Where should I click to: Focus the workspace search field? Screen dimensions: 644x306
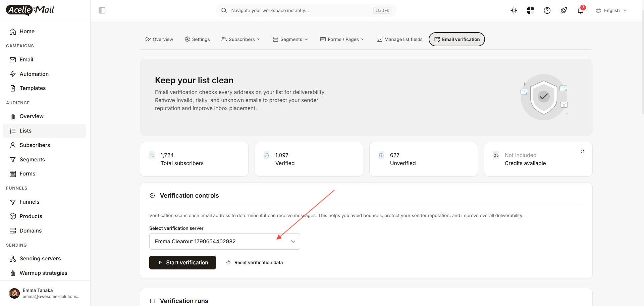(306, 10)
